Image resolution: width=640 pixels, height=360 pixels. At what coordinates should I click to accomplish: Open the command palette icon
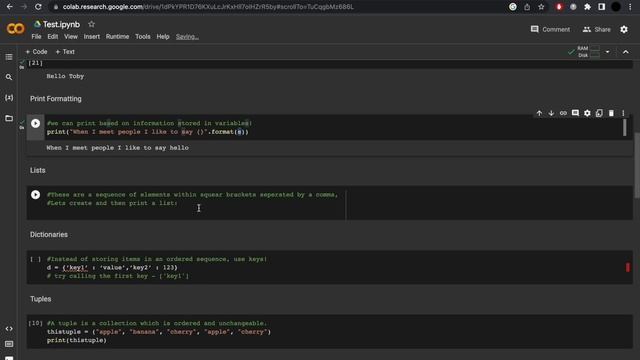(9, 344)
